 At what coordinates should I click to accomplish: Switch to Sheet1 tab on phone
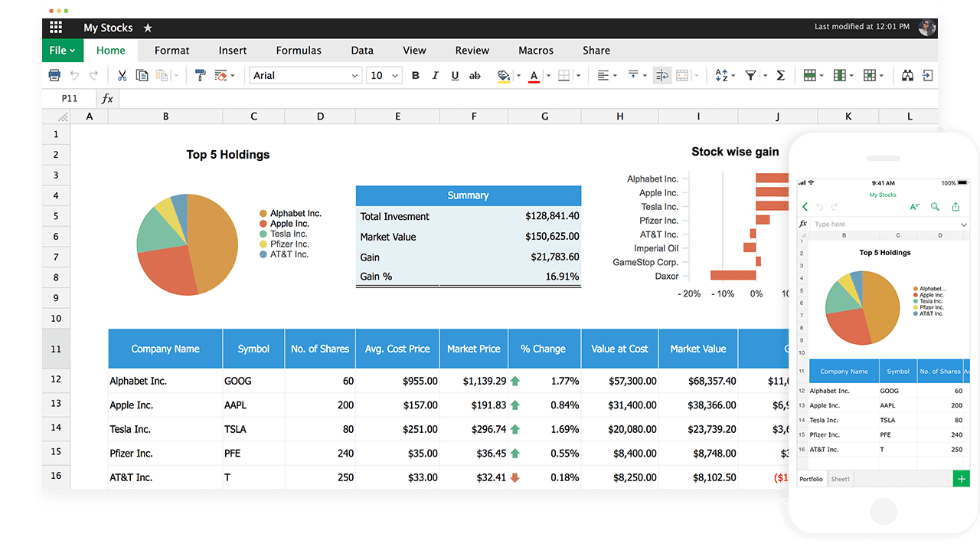pos(841,480)
